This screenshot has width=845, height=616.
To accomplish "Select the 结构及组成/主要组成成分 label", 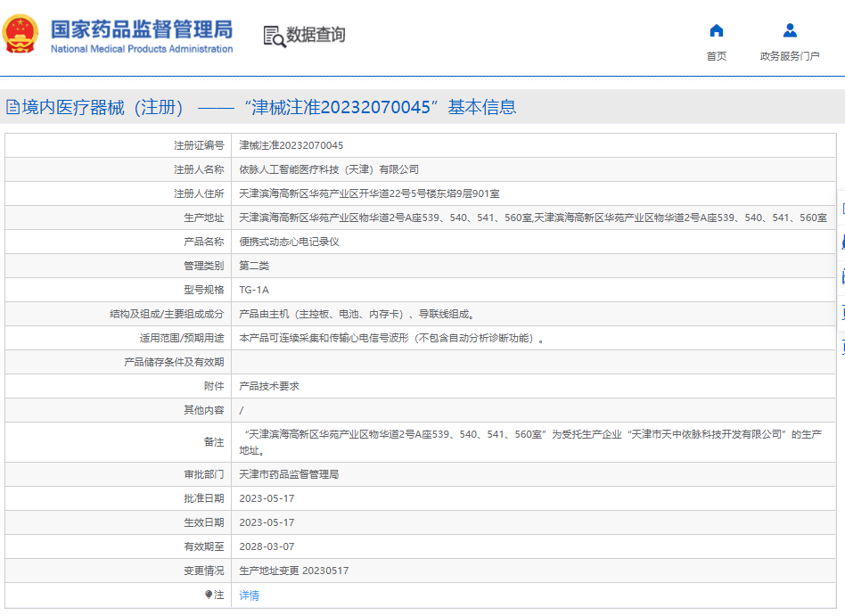I will (x=167, y=314).
